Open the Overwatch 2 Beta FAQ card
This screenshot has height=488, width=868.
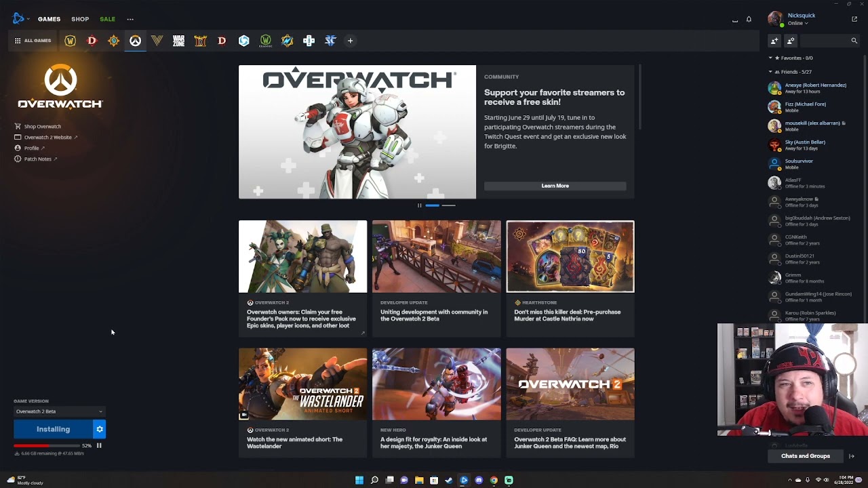click(x=570, y=403)
